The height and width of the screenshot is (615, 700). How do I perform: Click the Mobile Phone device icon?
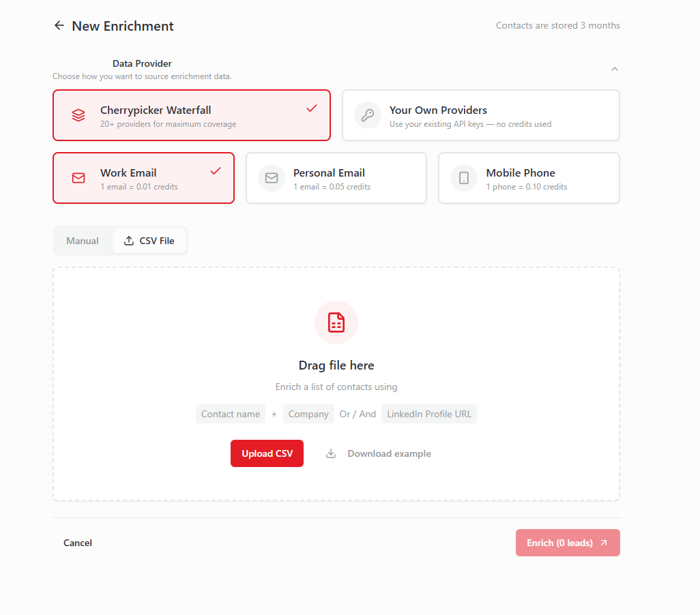pos(464,178)
